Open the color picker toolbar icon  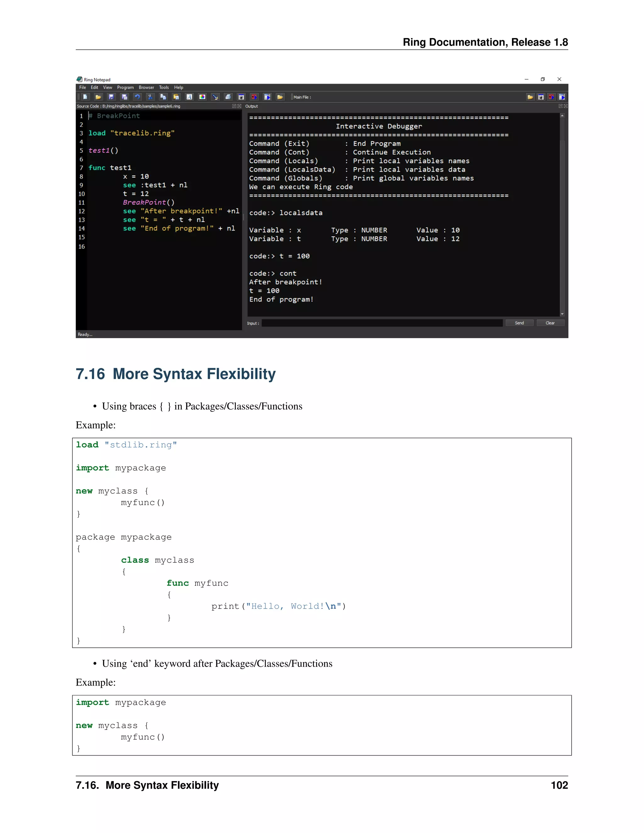click(202, 97)
